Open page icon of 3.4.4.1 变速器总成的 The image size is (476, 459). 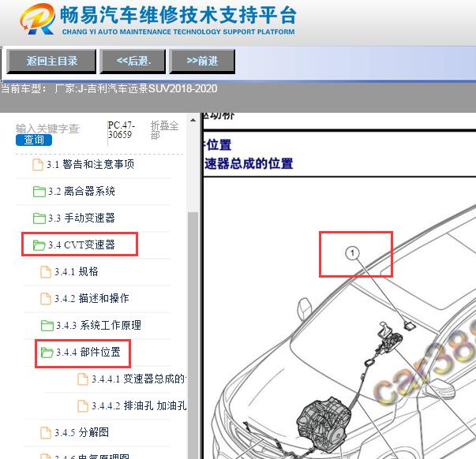tap(83, 379)
